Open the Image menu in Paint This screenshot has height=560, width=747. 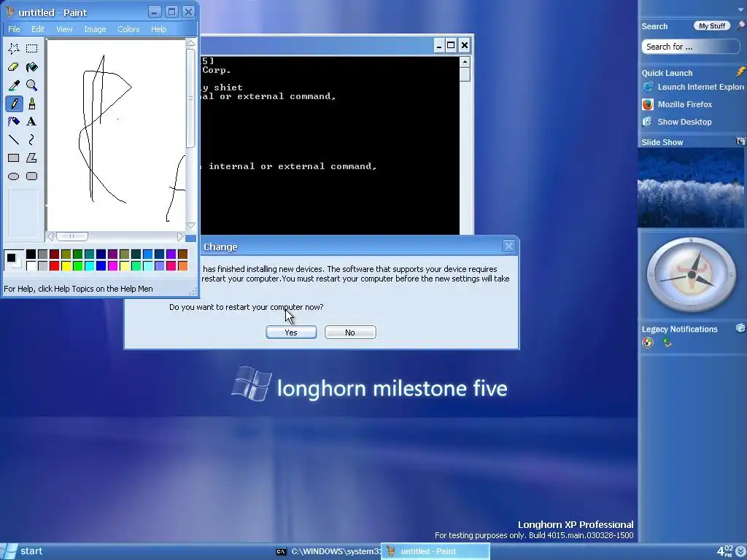pyautogui.click(x=96, y=29)
